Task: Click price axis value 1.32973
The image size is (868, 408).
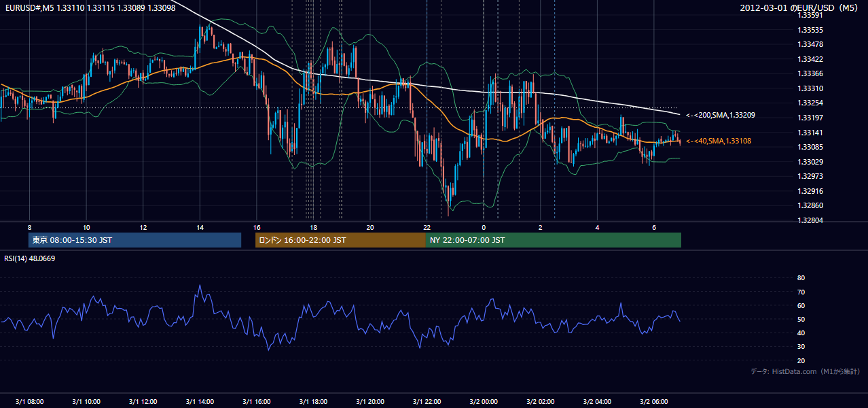Action: pyautogui.click(x=810, y=176)
